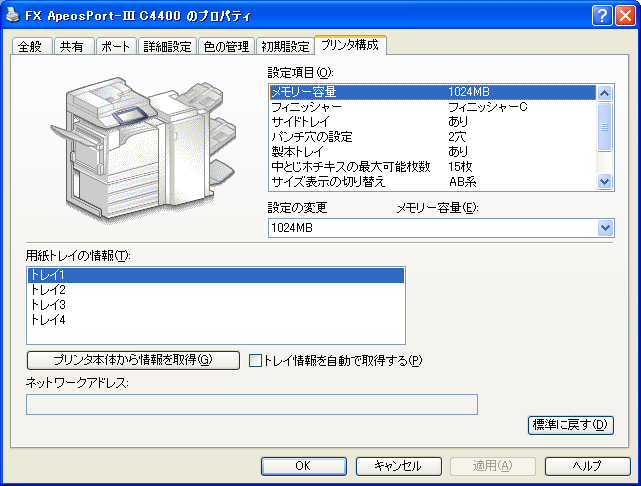Screen dimensions: 641x486
Task: Click the printer illustration image
Action: (x=143, y=149)
